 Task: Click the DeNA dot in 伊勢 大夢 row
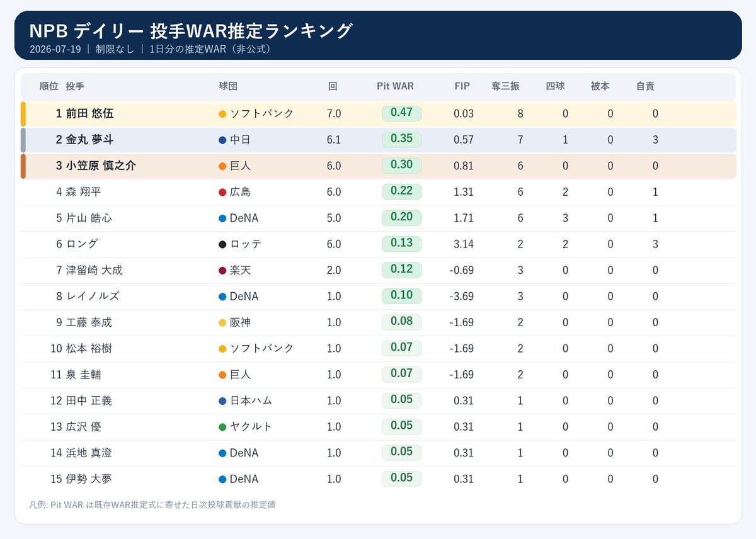[222, 479]
